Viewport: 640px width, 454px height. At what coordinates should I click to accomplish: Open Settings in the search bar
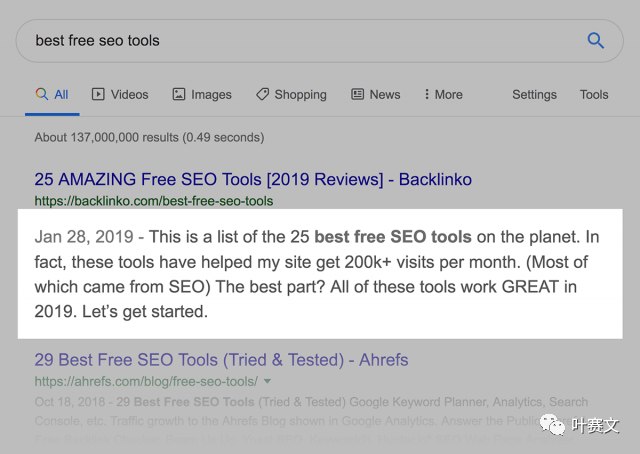(534, 94)
